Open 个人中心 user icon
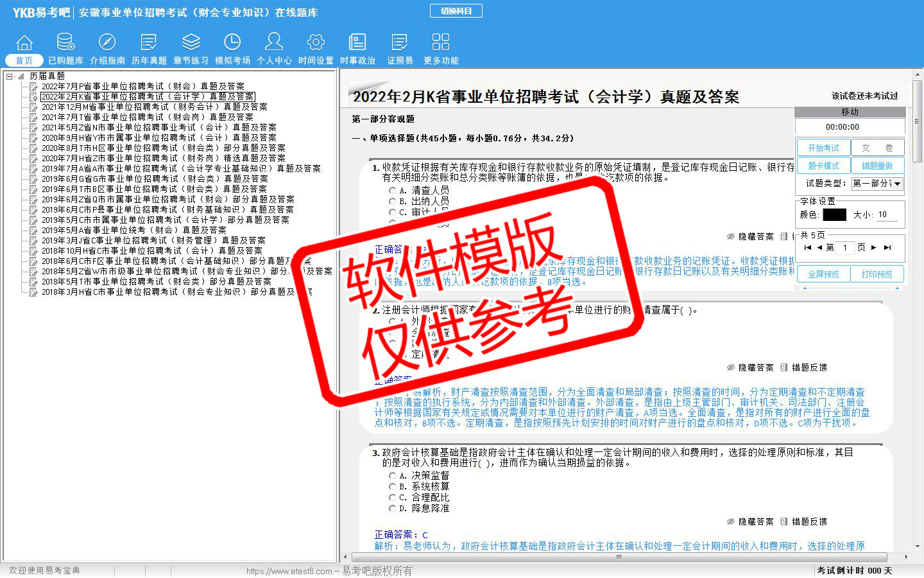924x578 pixels. click(274, 43)
